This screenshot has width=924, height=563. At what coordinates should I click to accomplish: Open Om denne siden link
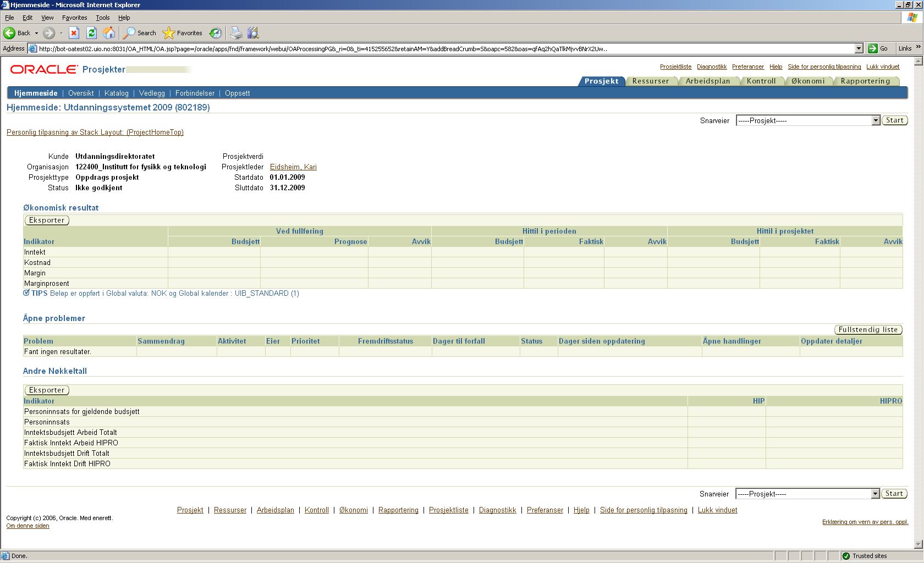coord(28,526)
